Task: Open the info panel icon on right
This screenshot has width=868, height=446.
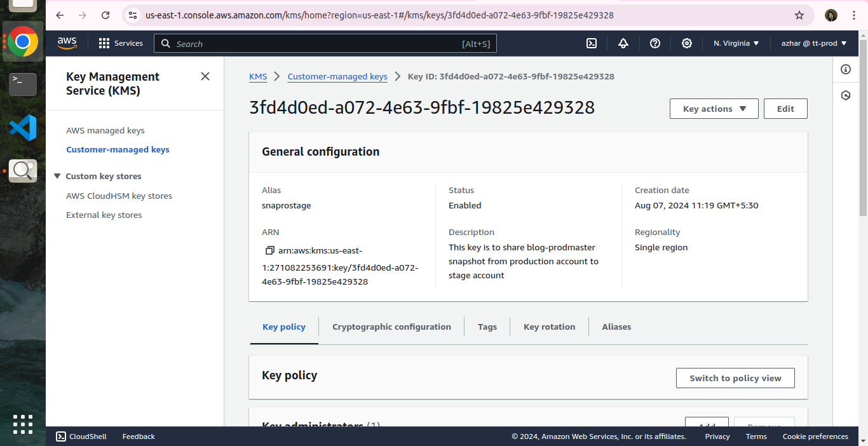Action: tap(845, 69)
